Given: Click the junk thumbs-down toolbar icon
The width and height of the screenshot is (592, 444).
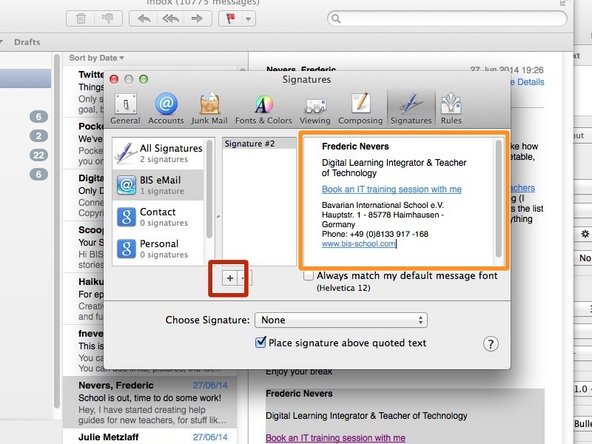Looking at the screenshot, I should click(x=108, y=18).
